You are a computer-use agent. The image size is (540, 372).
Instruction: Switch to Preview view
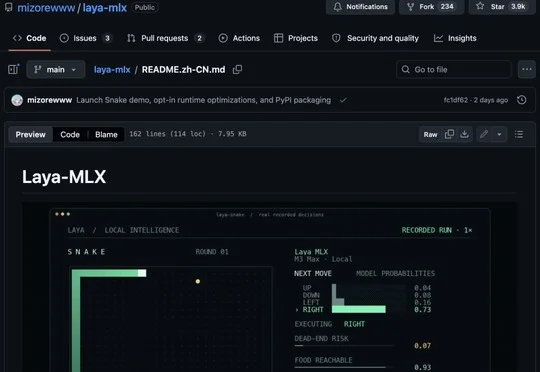pos(30,135)
